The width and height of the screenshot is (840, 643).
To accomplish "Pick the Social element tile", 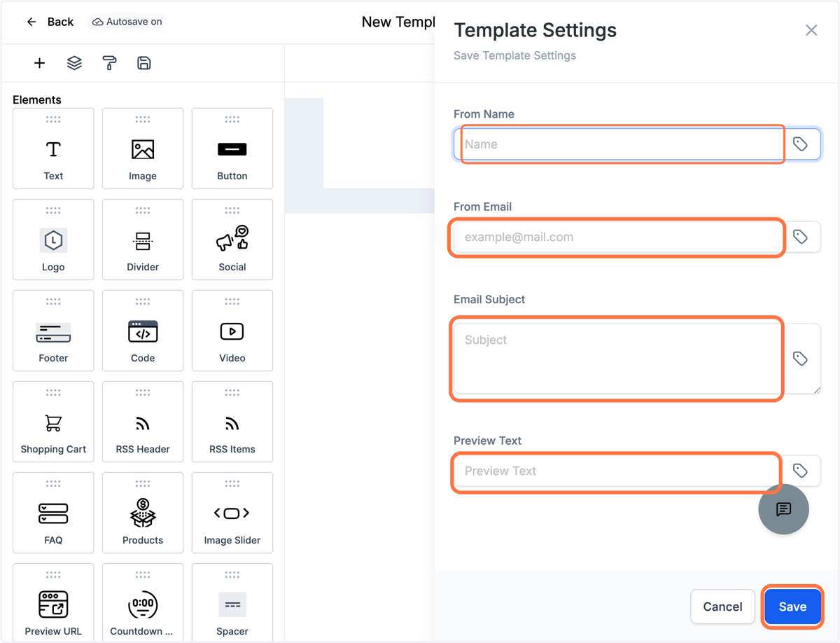I will pos(232,240).
